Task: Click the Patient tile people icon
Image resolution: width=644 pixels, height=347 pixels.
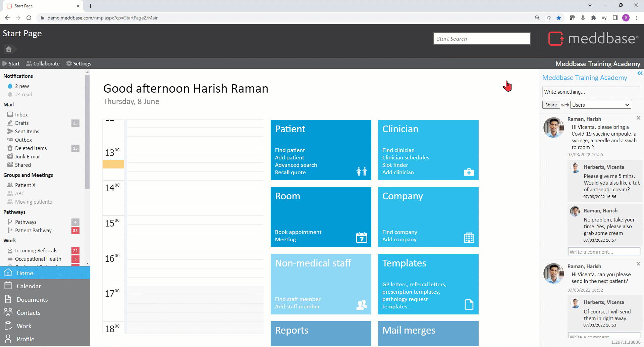Action: (362, 171)
